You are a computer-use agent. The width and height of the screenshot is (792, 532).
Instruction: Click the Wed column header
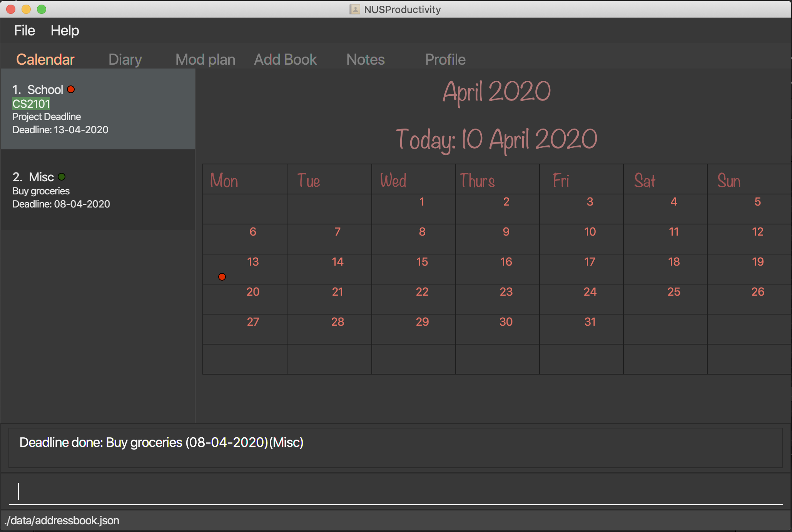point(393,180)
